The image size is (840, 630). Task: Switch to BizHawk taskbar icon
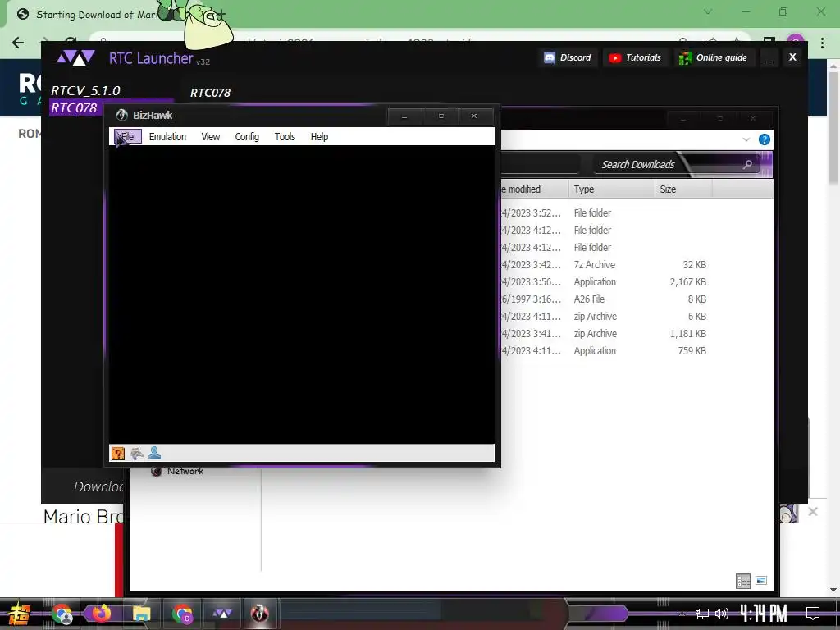(x=260, y=614)
